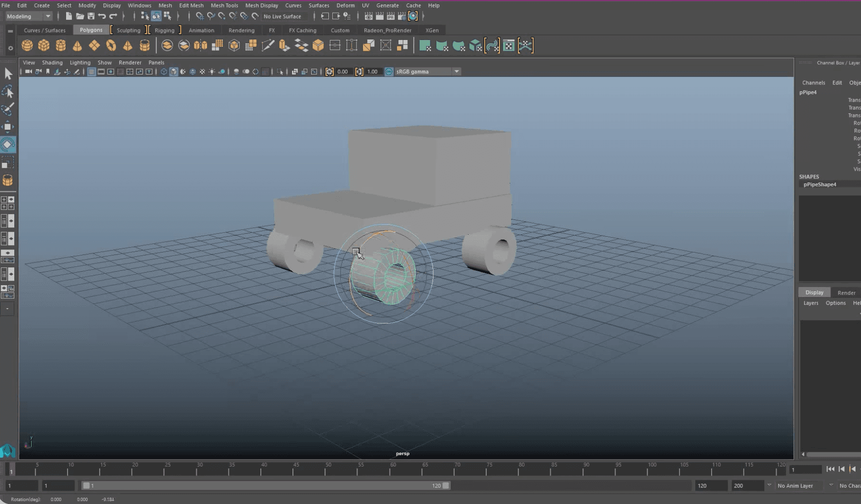
Task: Open the Options menu in layer editor
Action: pos(835,303)
